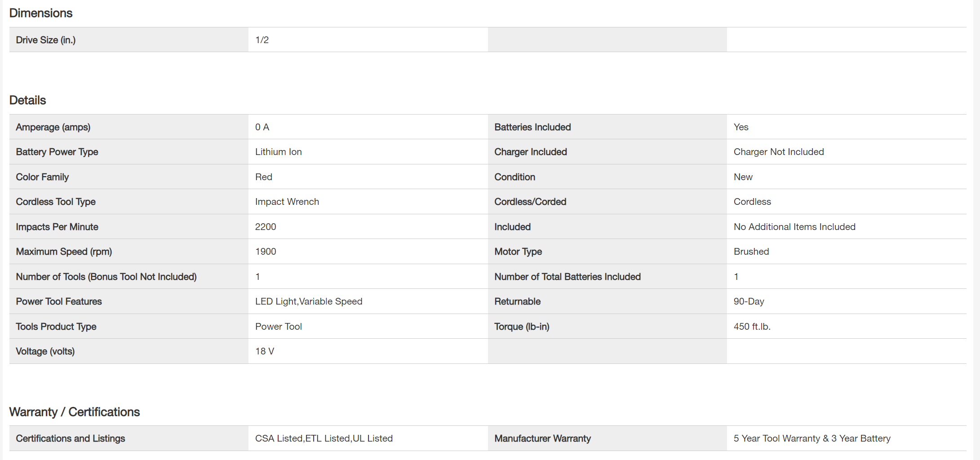Viewport: 980px width, 460px height.
Task: Click the Charger Not Included value
Action: click(x=779, y=152)
